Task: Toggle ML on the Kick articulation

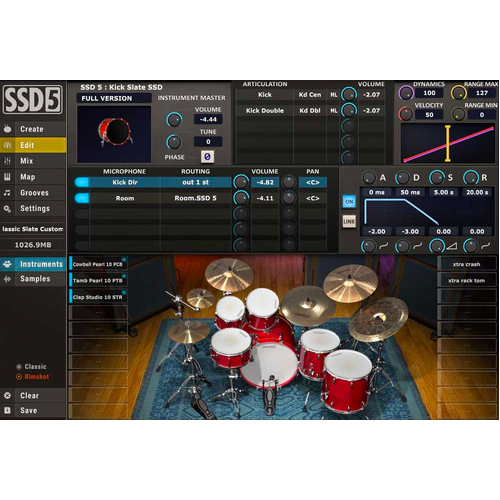Action: click(x=334, y=95)
